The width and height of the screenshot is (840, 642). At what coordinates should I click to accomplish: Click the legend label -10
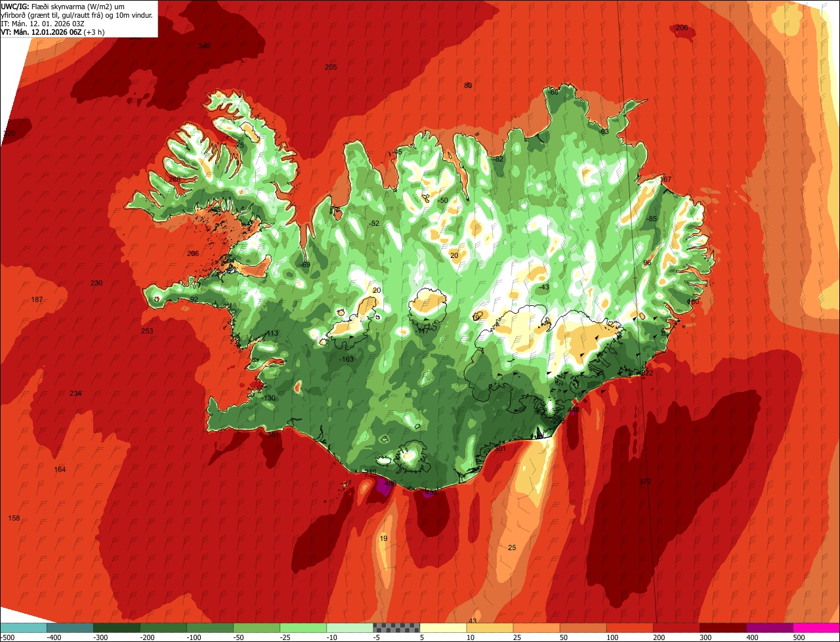333,637
